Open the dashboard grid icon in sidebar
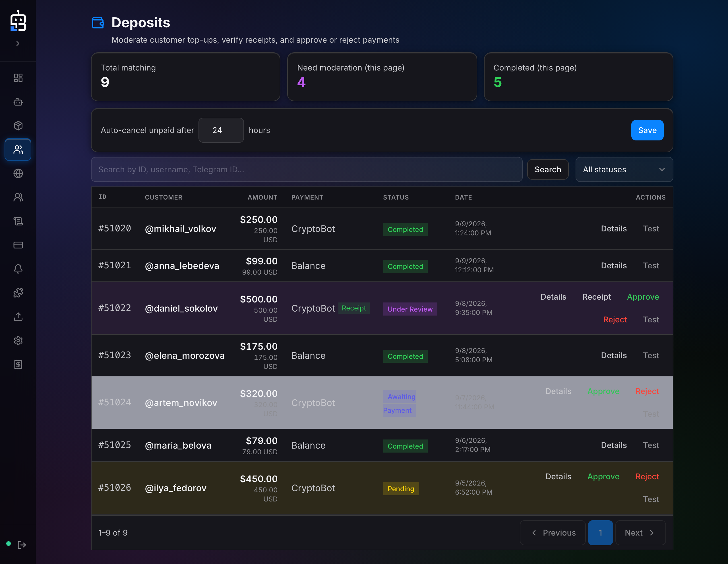Image resolution: width=728 pixels, height=564 pixels. pyautogui.click(x=18, y=78)
